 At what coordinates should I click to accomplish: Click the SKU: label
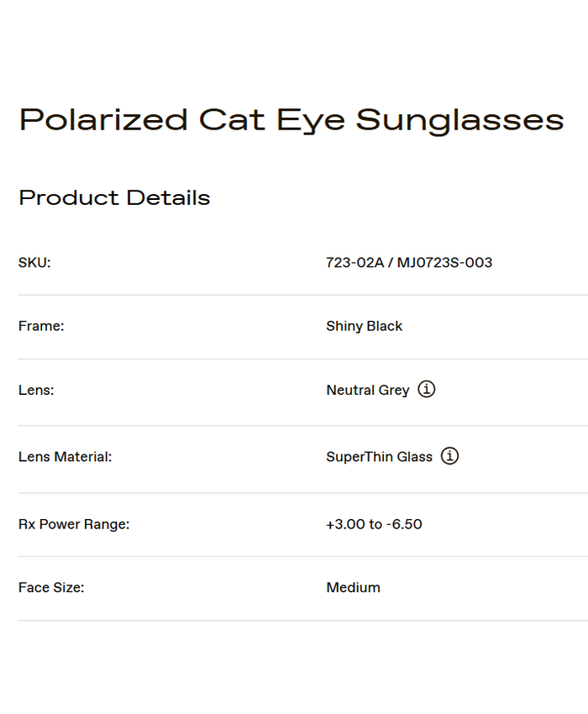coord(34,263)
